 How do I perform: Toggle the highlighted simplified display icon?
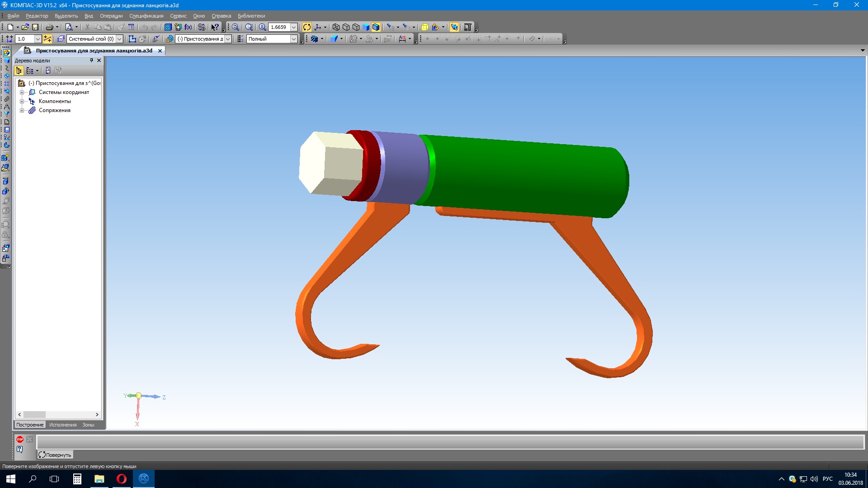tap(454, 27)
